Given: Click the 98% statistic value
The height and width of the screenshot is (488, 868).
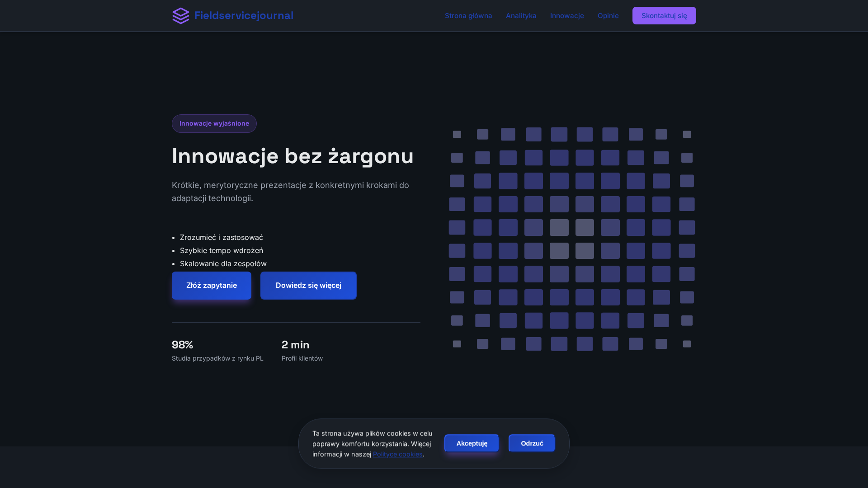Looking at the screenshot, I should click(183, 345).
